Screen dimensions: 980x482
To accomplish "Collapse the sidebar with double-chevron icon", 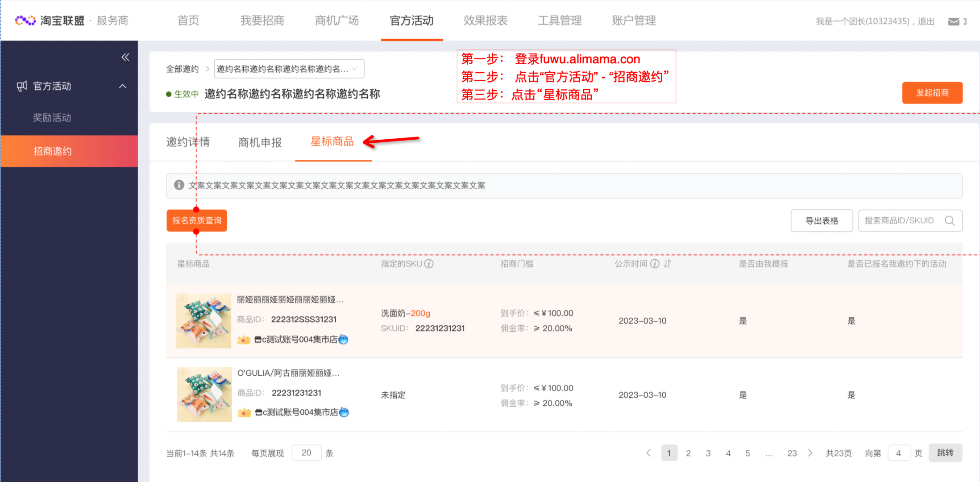I will point(125,57).
